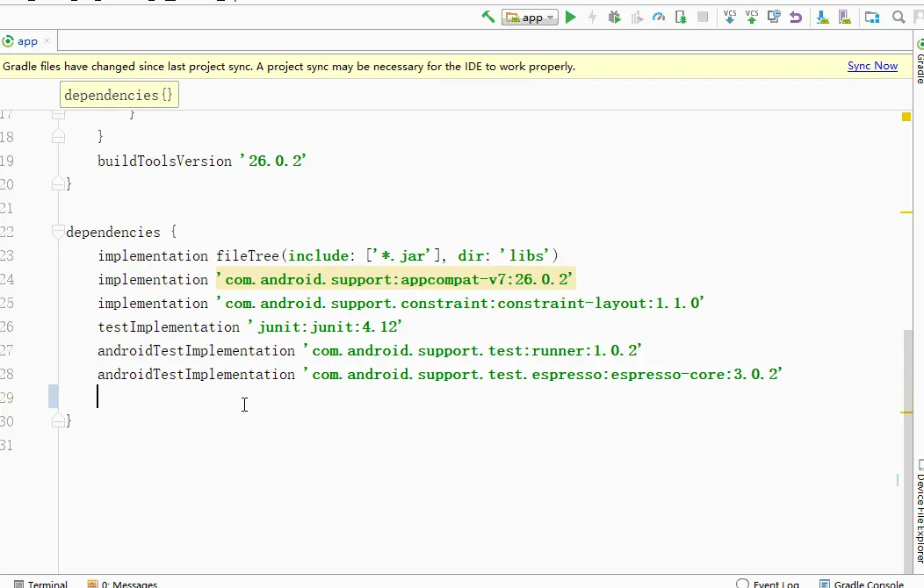Collapse the dependencies code block fold marker

pyautogui.click(x=58, y=232)
